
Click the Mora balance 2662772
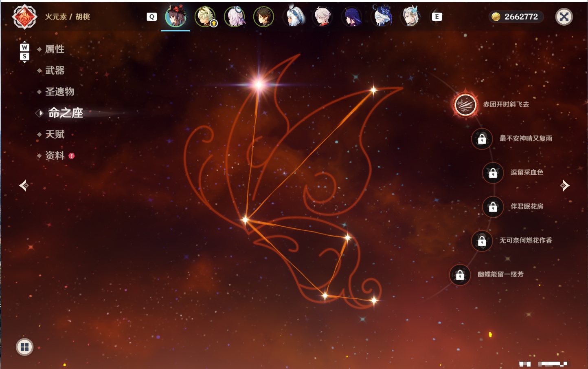[x=516, y=17]
